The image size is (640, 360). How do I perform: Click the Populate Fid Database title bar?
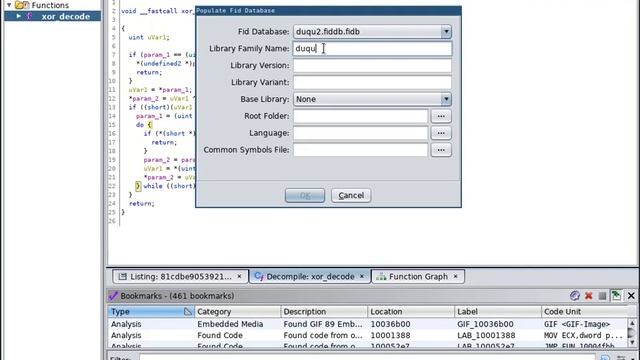click(328, 11)
